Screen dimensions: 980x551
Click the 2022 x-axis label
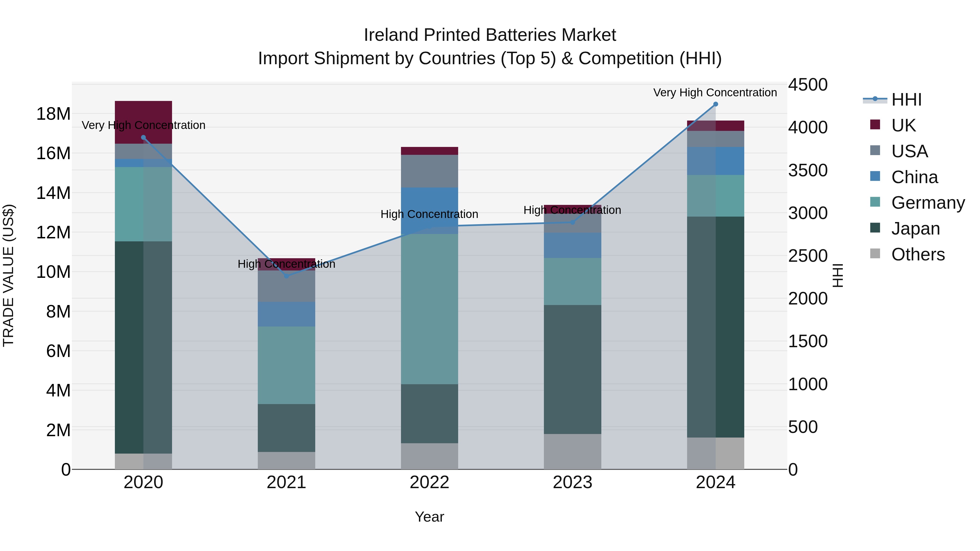click(430, 482)
